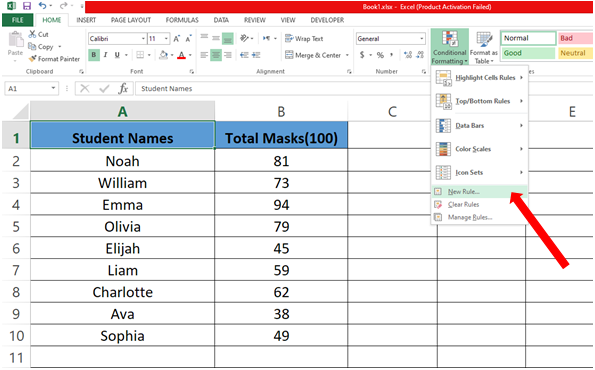Click the Copy icon
The image size is (595, 370).
coord(32,46)
